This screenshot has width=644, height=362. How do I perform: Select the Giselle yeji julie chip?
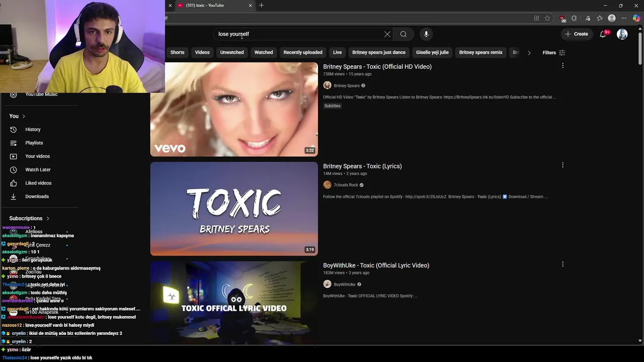432,52
